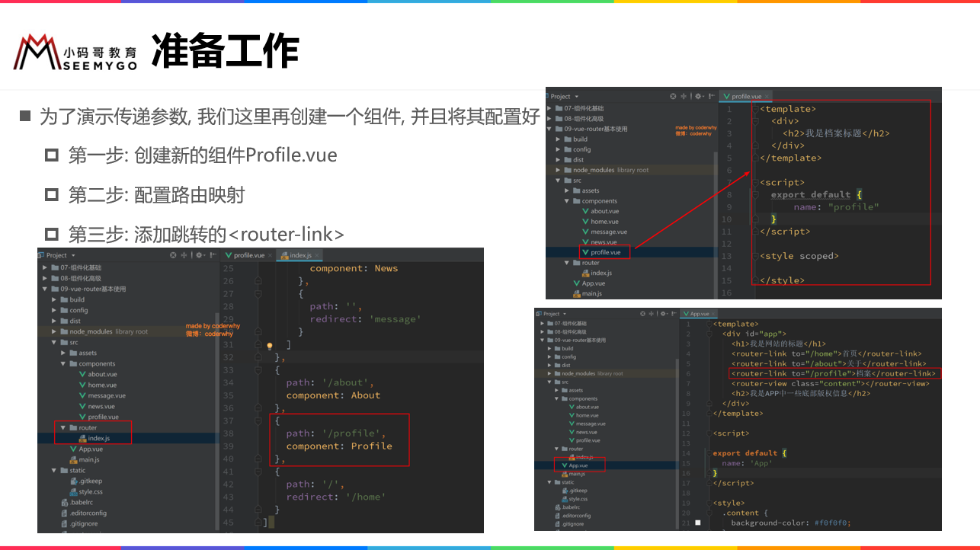Image resolution: width=980 pixels, height=550 pixels.
Task: Collapse static folder in index.js screenshot
Action: tap(53, 471)
